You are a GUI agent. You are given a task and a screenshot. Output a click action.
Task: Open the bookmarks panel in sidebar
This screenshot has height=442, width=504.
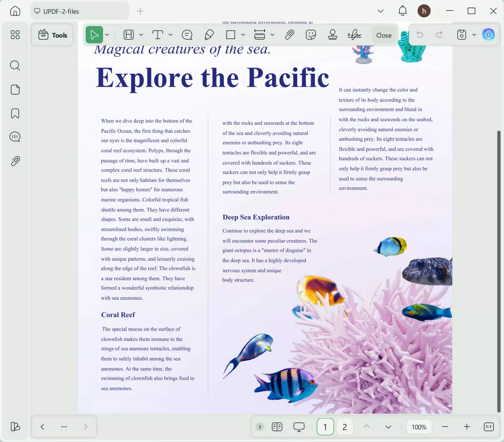tap(15, 113)
